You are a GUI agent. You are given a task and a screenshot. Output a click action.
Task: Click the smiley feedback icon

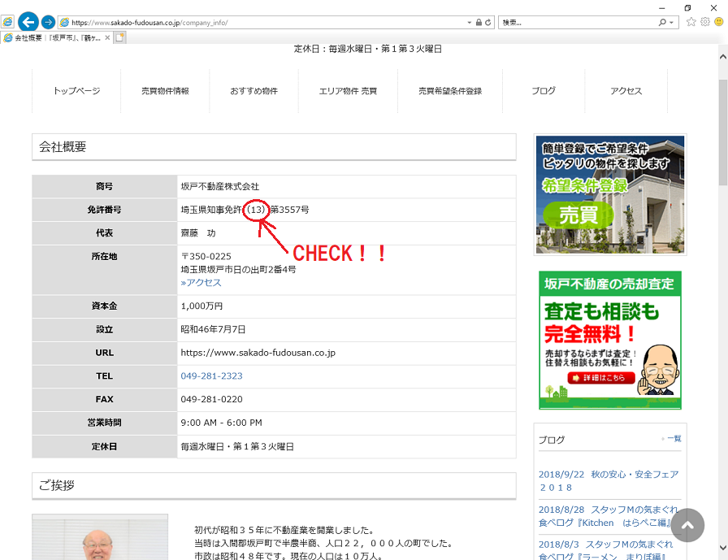click(719, 22)
